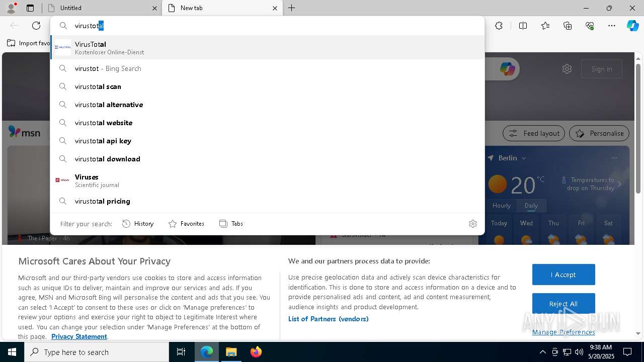Click Reject All cookie button
The image size is (644, 362).
click(x=563, y=304)
